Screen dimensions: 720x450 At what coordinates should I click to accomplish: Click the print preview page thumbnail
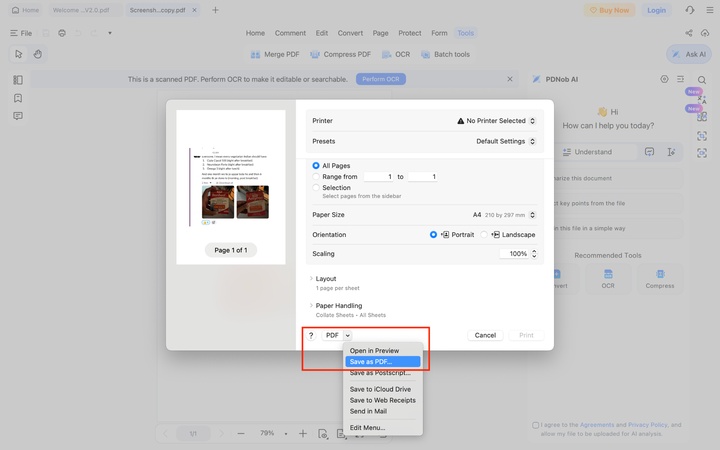(x=231, y=187)
